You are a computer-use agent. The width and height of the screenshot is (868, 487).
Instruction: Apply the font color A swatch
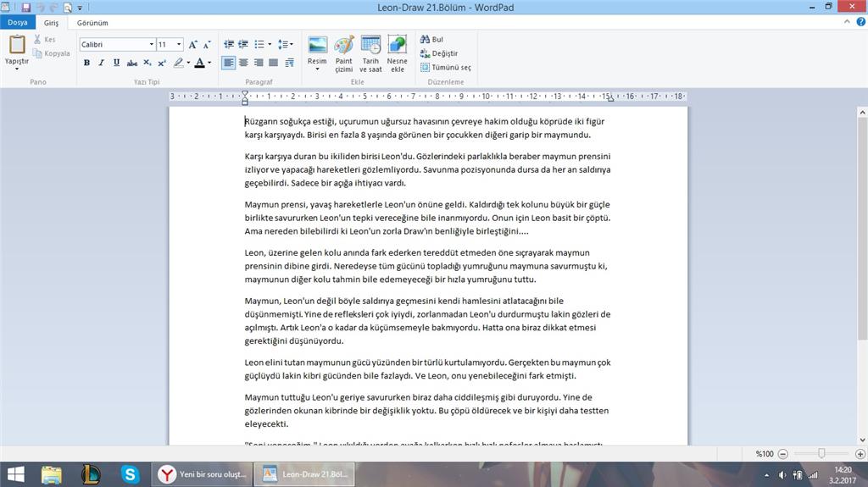[x=199, y=63]
